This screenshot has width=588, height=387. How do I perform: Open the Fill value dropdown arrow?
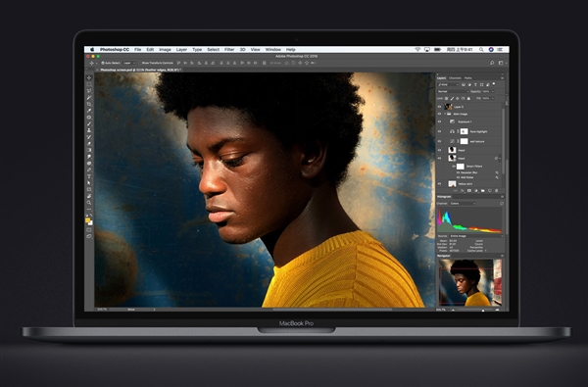[x=493, y=99]
